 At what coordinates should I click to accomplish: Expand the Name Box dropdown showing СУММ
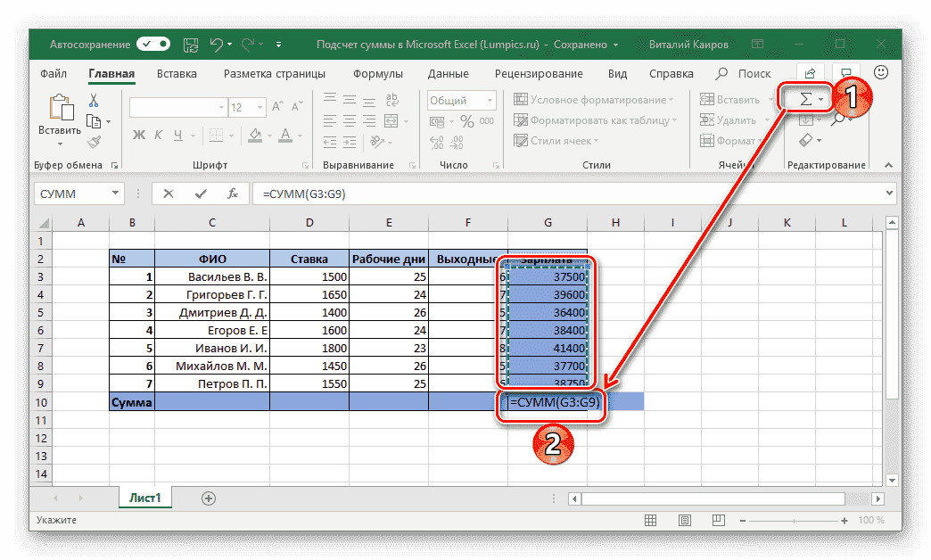(115, 194)
